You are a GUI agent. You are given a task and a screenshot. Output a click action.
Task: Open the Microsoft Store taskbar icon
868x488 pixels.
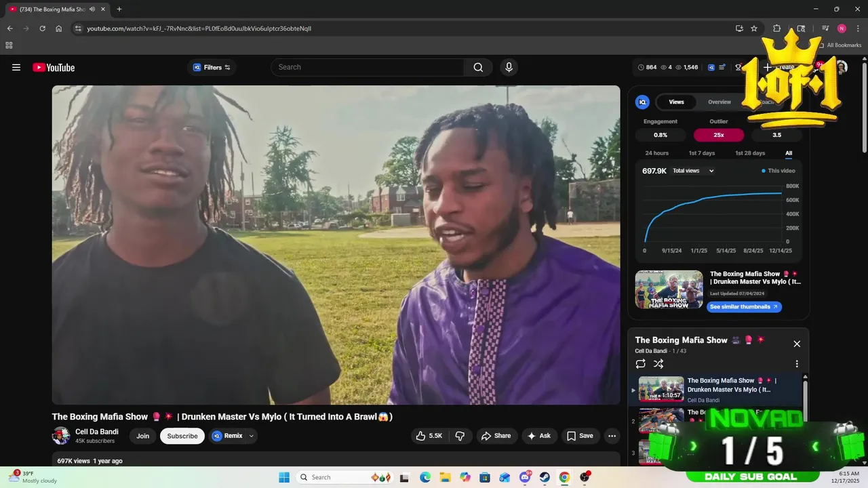(485, 477)
